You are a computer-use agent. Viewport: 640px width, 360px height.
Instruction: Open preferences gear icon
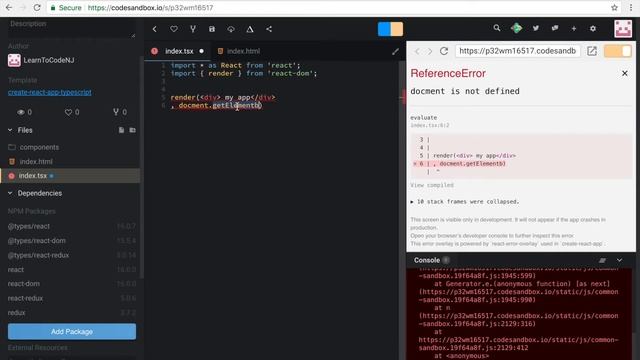point(593,28)
